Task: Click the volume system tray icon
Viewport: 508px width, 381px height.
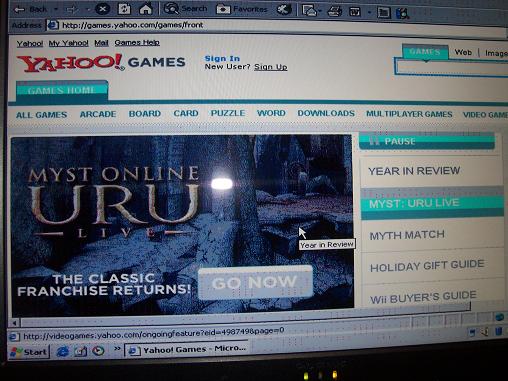Action: (x=485, y=332)
